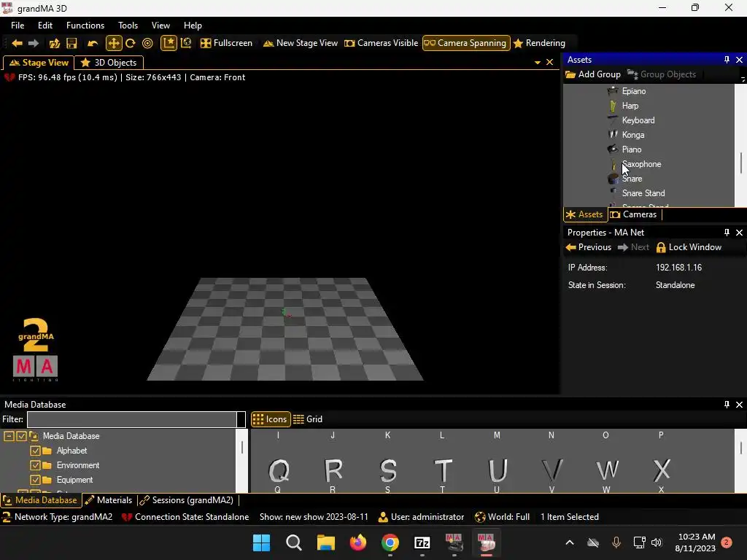Uncheck the Alphabet folder checkbox
This screenshot has height=560, width=747.
[35, 451]
